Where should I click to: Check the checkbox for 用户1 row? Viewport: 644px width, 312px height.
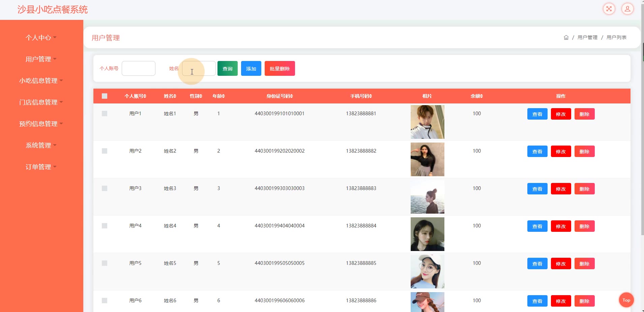click(x=105, y=114)
